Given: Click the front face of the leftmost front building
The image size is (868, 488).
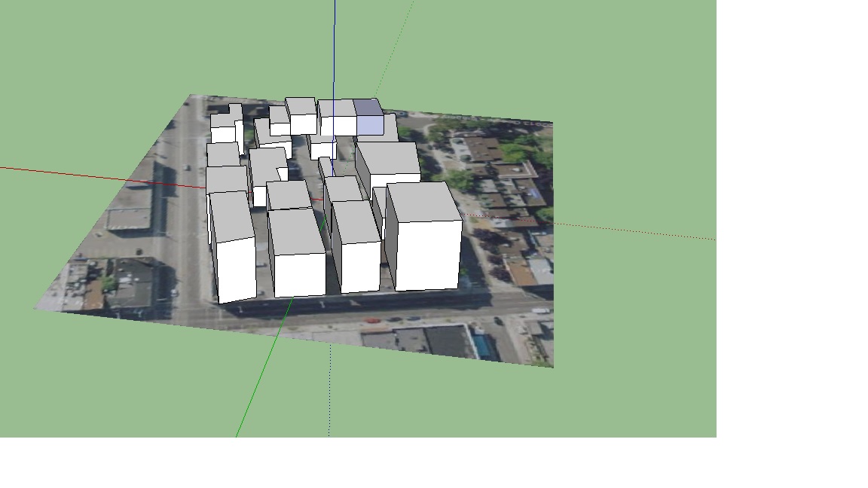Looking at the screenshot, I should 237,269.
